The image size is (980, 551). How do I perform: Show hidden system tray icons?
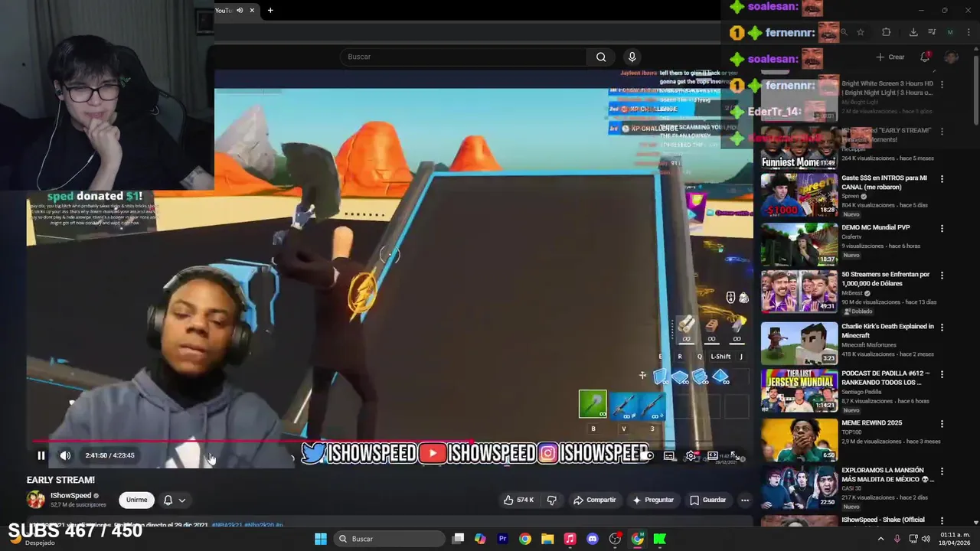(880, 539)
